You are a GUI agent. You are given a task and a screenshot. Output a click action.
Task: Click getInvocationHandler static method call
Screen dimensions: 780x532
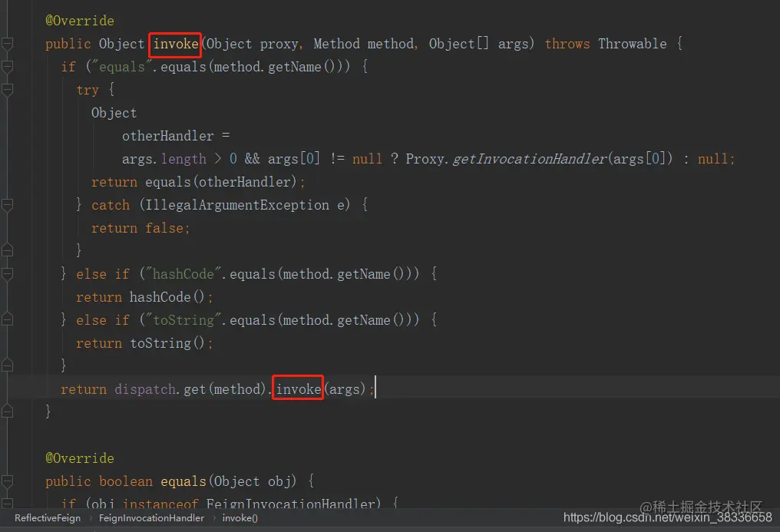[530, 159]
